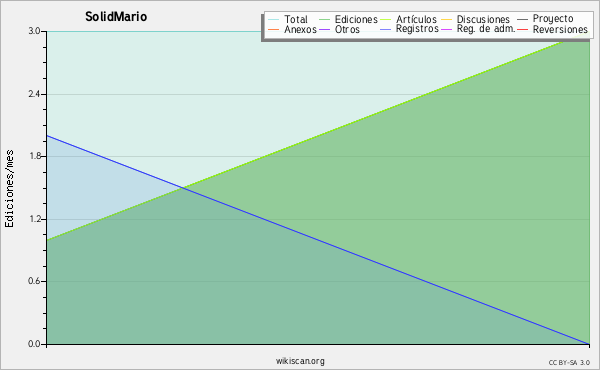Click the 3.0 y-axis tick label
Screen dimensions: 600x370
coord(34,31)
